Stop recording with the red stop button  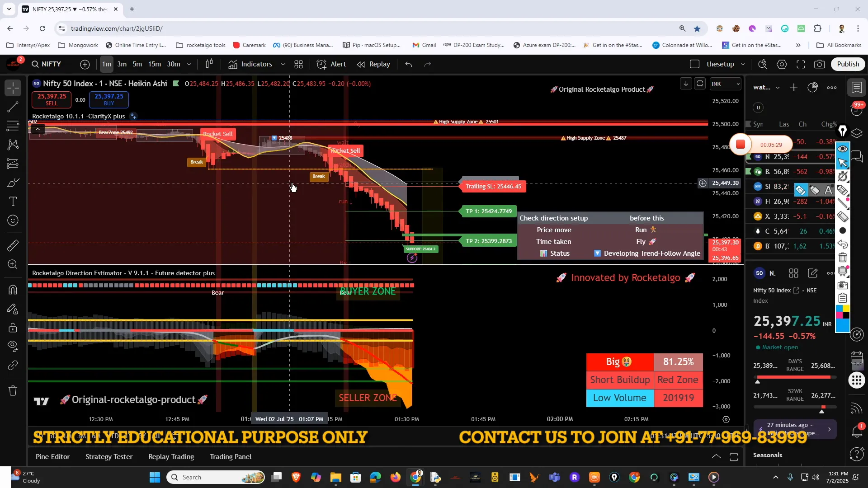[741, 145]
